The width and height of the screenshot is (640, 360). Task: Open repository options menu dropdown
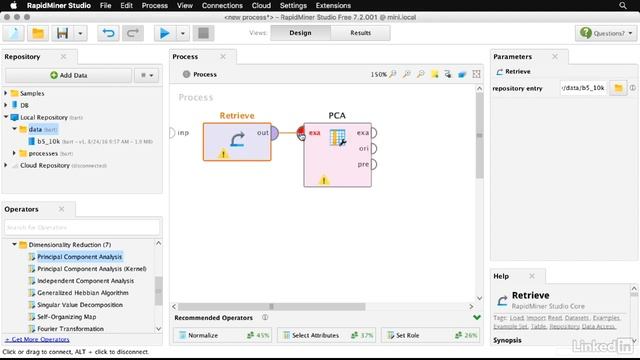click(x=147, y=75)
